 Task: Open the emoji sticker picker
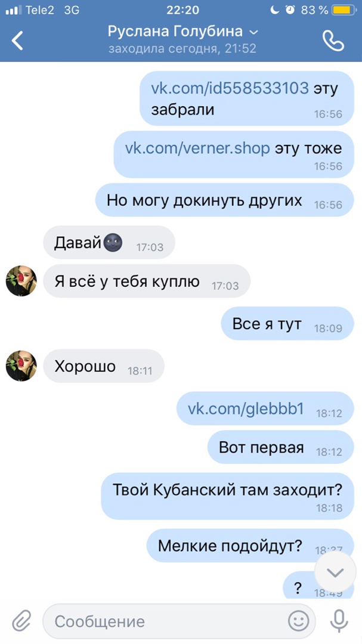298,621
